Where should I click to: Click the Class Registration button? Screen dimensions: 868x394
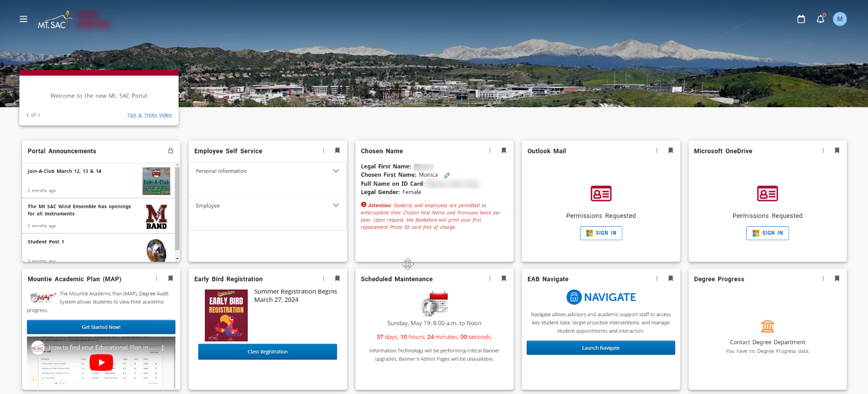[x=268, y=351]
